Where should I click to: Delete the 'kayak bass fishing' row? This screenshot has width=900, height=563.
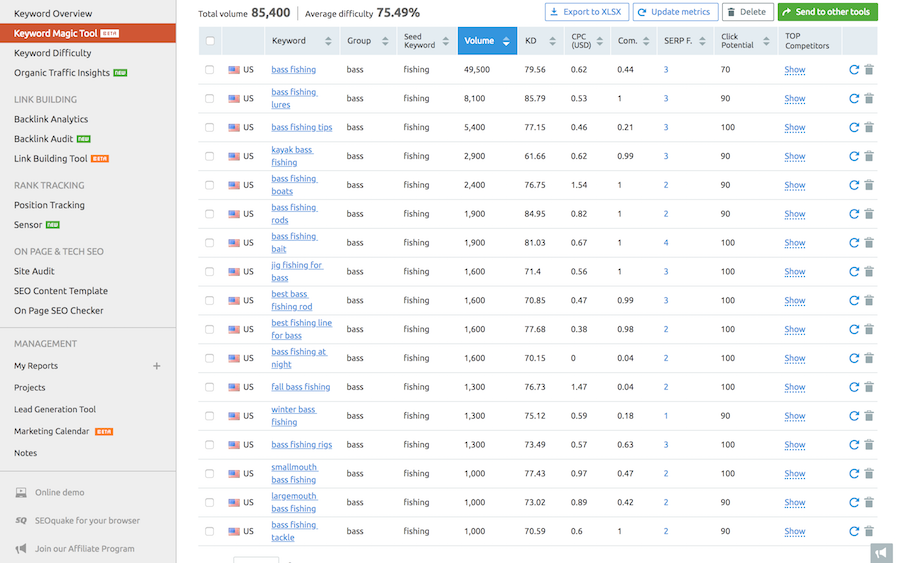point(869,156)
